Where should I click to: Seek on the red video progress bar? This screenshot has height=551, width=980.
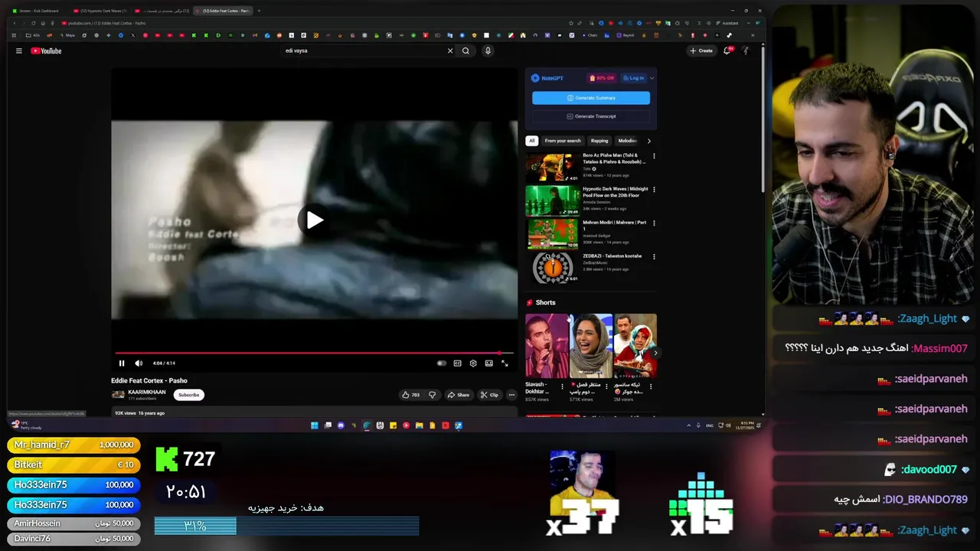click(314, 353)
